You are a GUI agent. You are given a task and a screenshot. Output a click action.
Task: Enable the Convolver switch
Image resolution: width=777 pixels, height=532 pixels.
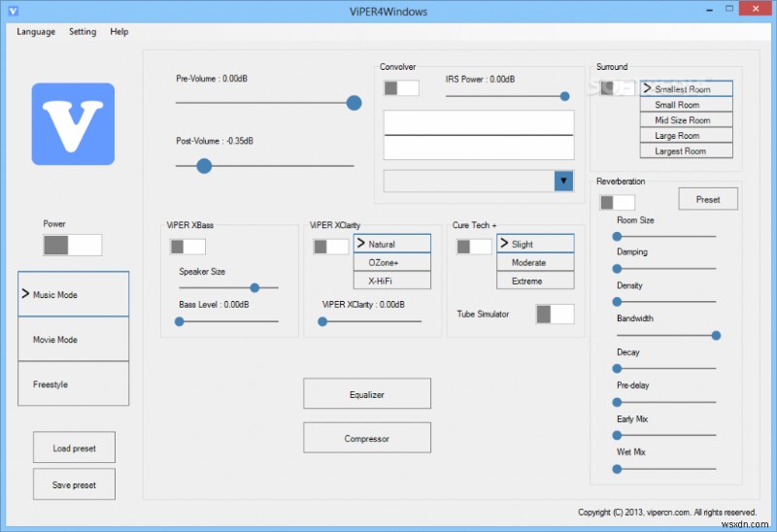coord(401,88)
